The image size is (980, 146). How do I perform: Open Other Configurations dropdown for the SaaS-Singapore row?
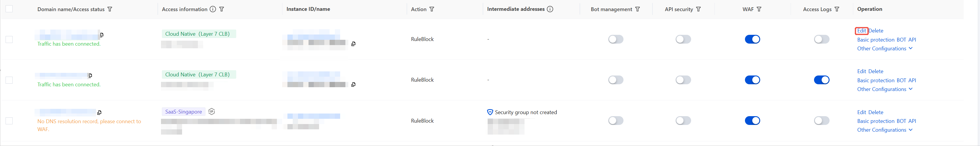coord(885,130)
